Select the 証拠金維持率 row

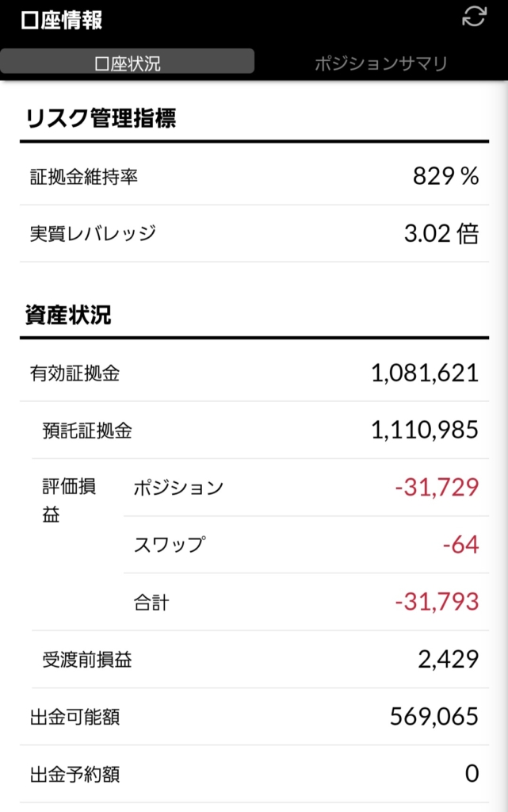click(x=254, y=177)
